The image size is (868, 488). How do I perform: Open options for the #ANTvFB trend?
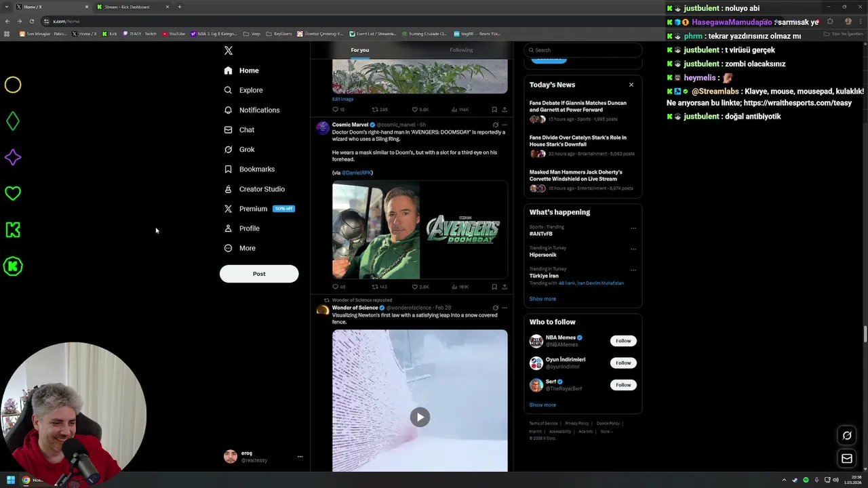coord(633,228)
